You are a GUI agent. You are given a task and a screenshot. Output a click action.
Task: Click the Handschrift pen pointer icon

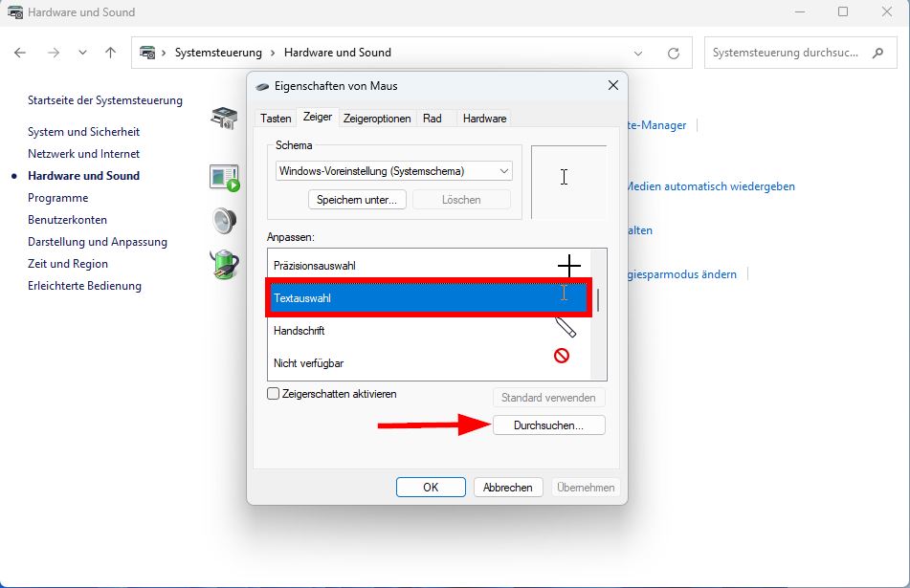coord(566,329)
